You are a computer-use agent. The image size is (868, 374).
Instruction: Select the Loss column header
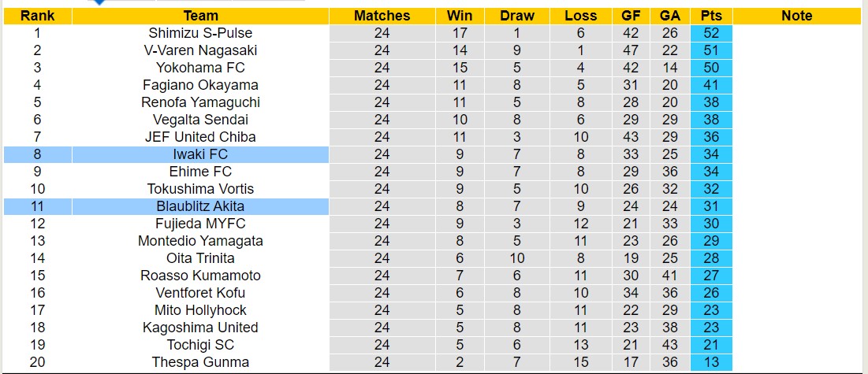pyautogui.click(x=581, y=16)
